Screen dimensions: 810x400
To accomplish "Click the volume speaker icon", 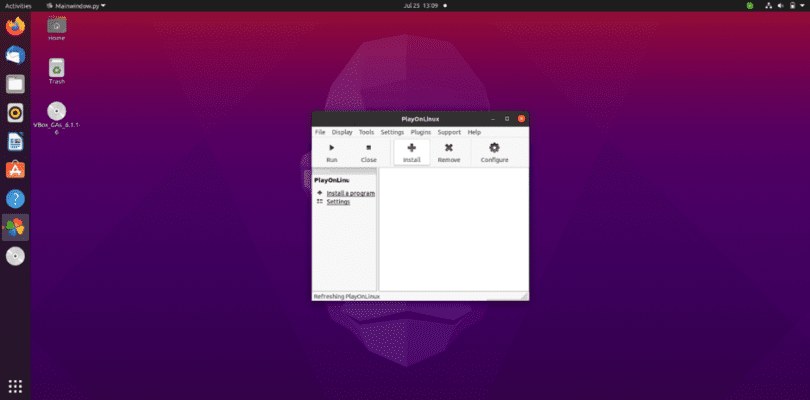I will [781, 6].
